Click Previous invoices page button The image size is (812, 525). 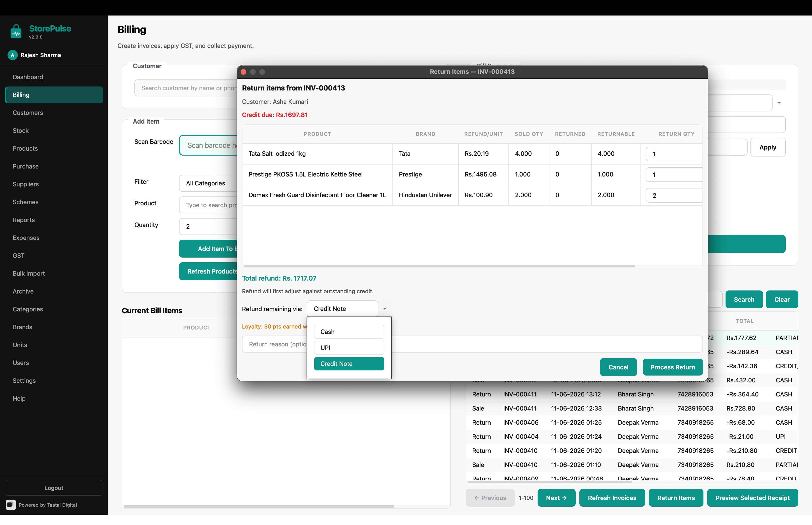point(490,498)
